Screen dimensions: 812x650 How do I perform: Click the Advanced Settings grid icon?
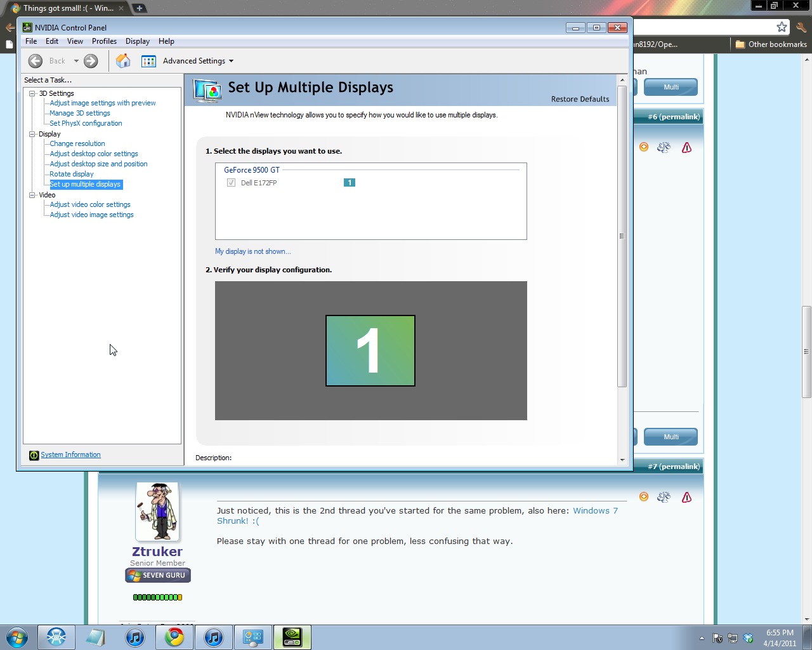148,61
